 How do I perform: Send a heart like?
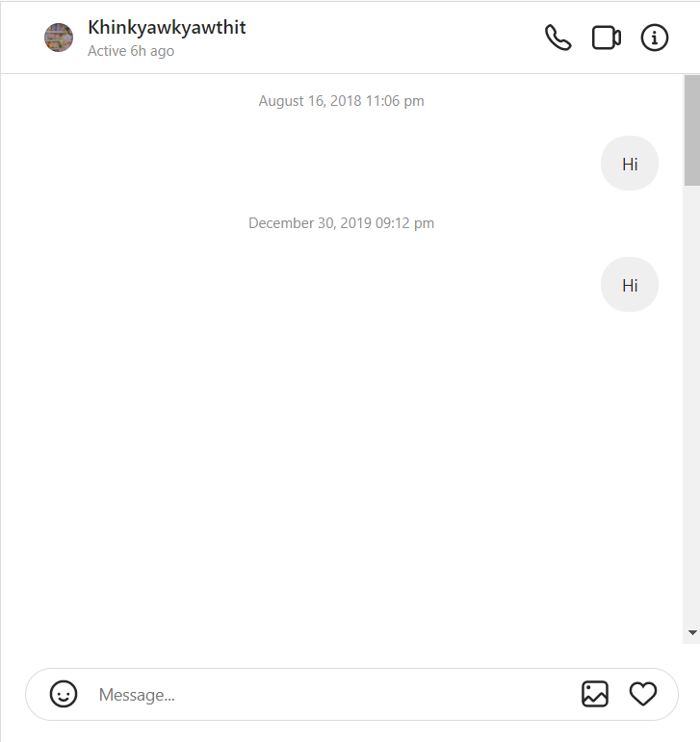click(x=642, y=694)
